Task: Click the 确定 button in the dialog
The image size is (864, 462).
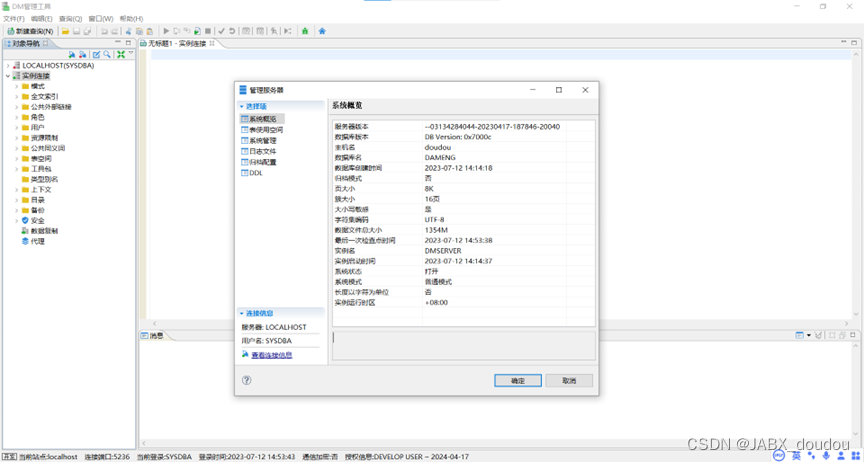Action: [x=518, y=380]
